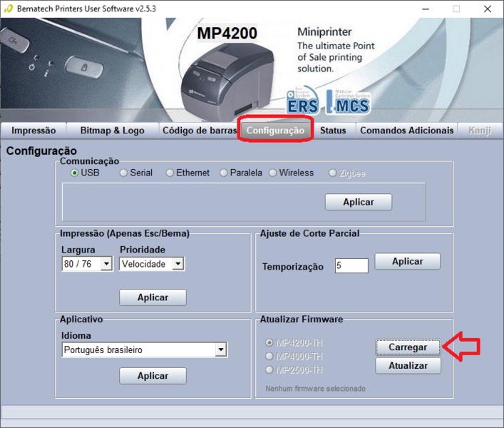Image resolution: width=504 pixels, height=428 pixels.
Task: Open the Comandos Adicionais tab
Action: pos(406,131)
